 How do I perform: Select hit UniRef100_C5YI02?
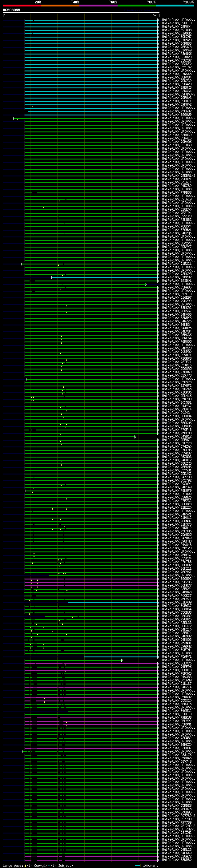click(x=177, y=67)
